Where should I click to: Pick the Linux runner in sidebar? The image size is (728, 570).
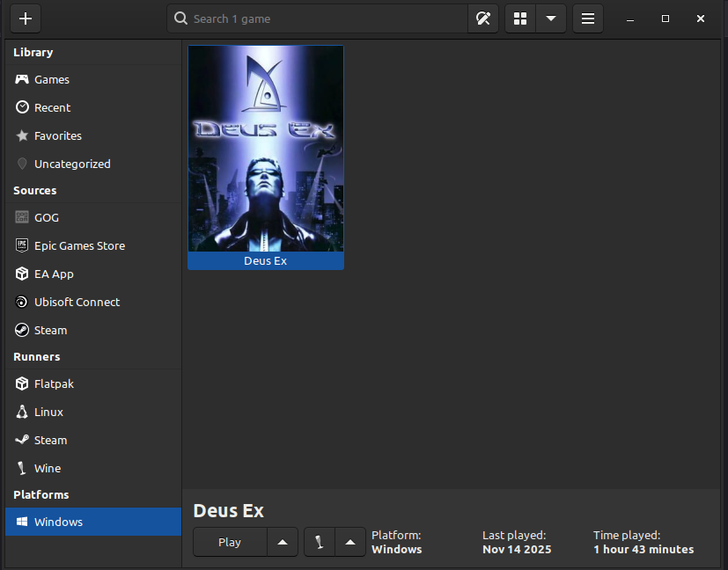point(48,413)
